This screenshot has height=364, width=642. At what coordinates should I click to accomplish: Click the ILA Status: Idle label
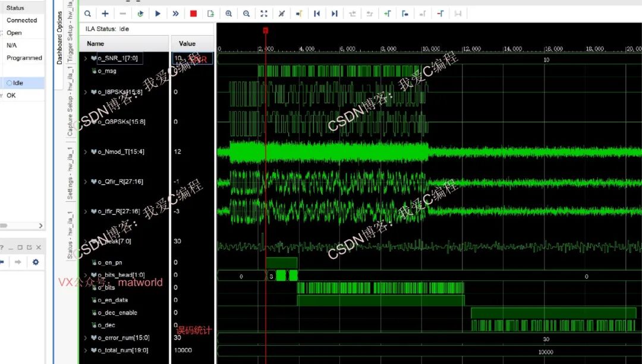pos(107,29)
